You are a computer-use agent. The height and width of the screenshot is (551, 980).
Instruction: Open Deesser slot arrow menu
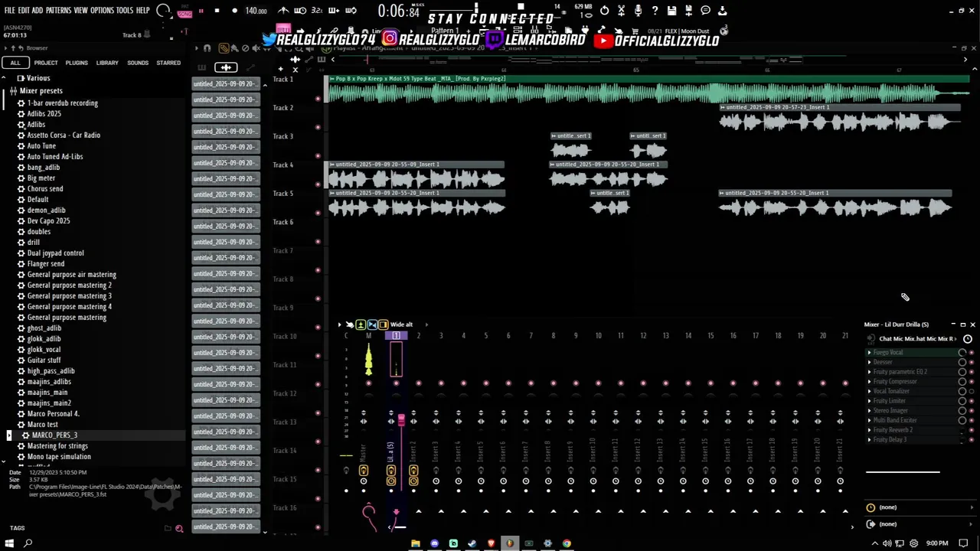pos(869,363)
